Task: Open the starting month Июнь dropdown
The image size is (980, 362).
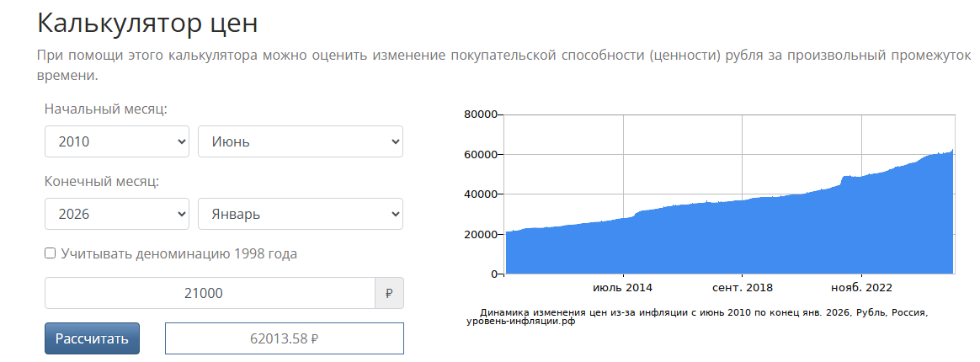Action: coord(301,141)
